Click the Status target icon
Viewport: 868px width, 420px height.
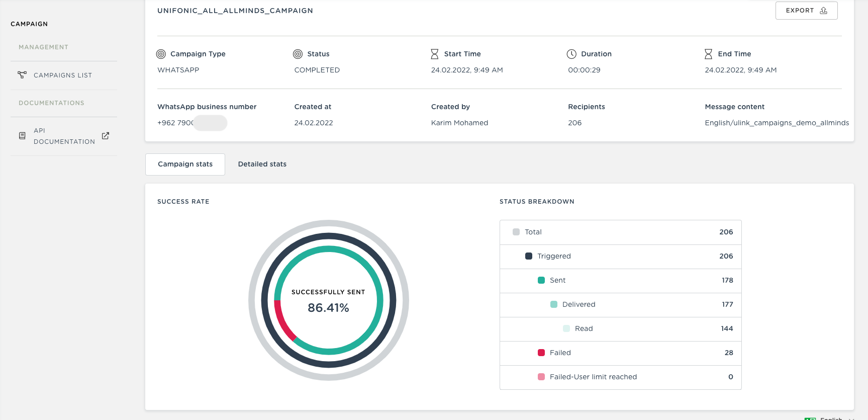point(298,54)
